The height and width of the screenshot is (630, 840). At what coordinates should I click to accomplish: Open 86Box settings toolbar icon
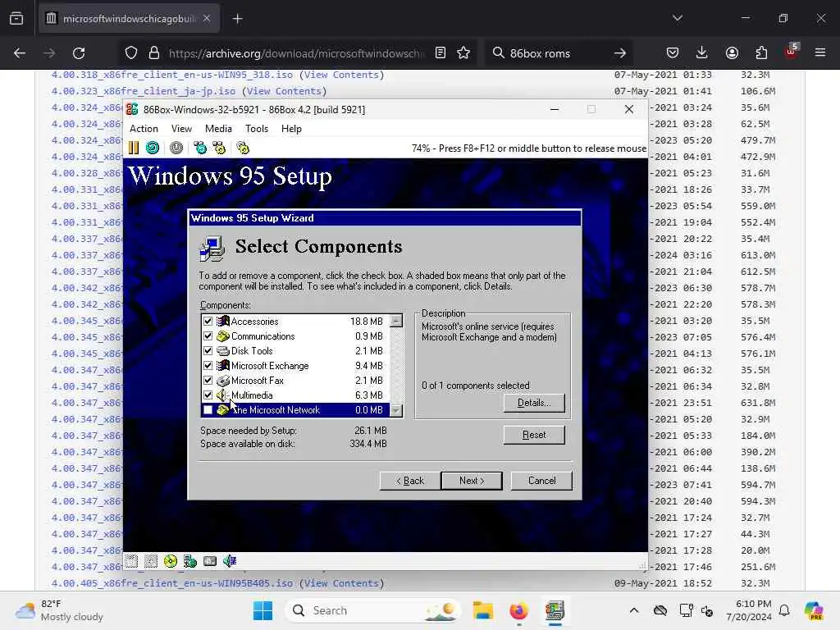pyautogui.click(x=243, y=148)
